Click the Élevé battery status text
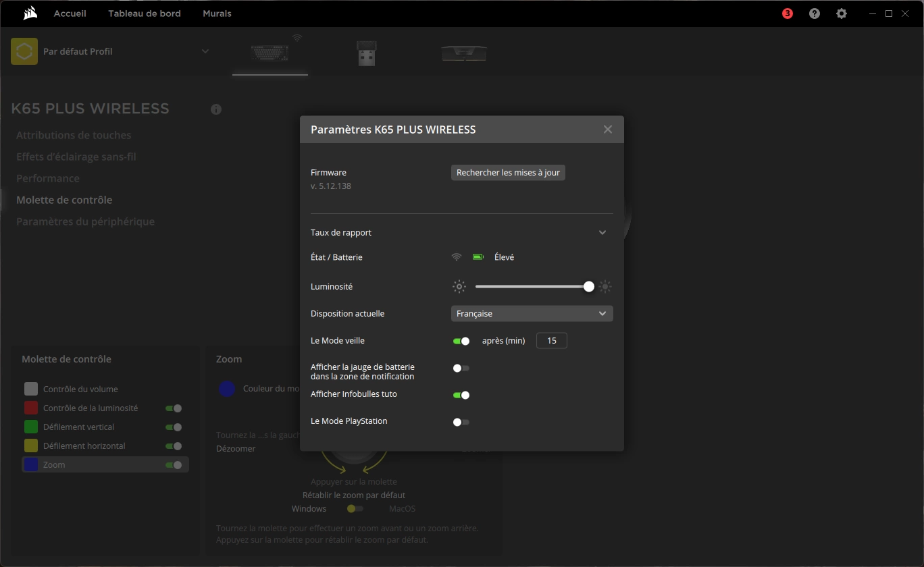 click(504, 257)
